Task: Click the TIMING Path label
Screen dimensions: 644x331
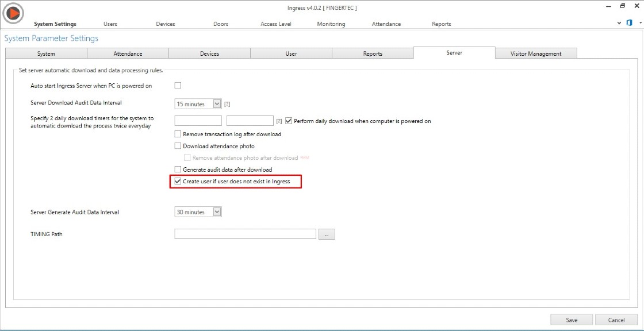Action: click(x=47, y=234)
